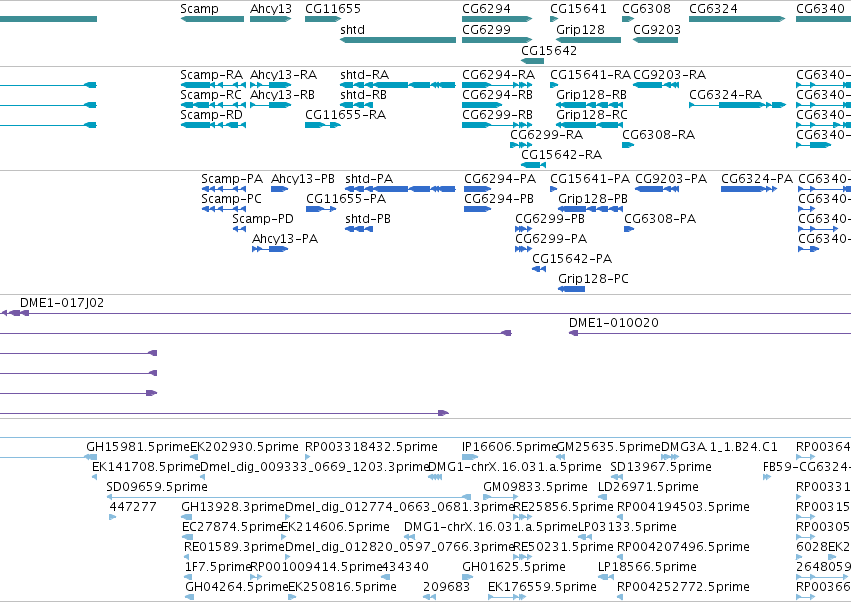Select the shtd-PB protein feature

(359, 230)
